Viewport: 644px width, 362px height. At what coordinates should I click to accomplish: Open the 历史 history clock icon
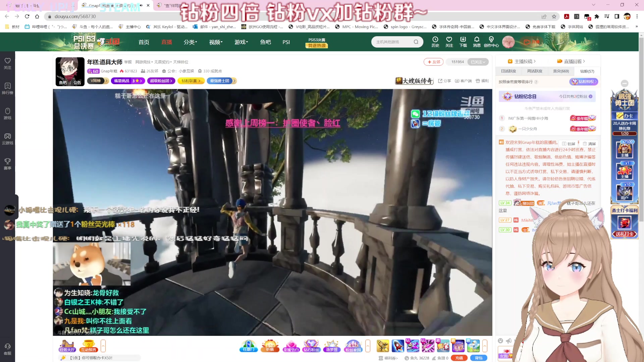435,42
